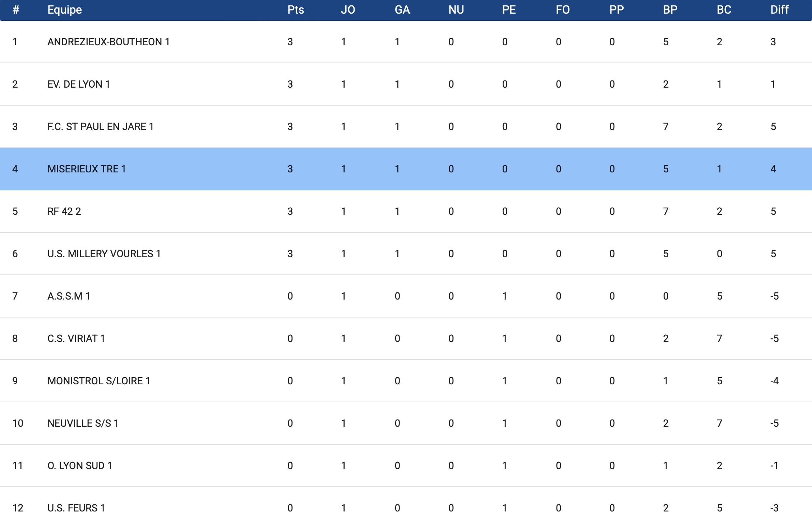
Task: Click the JO column header
Action: (348, 10)
